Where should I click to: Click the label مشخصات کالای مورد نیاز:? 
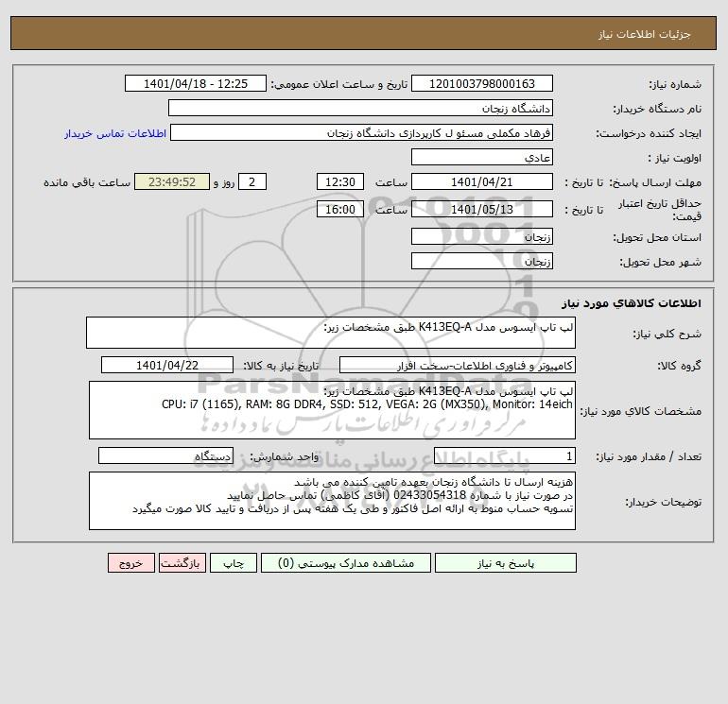(x=640, y=411)
